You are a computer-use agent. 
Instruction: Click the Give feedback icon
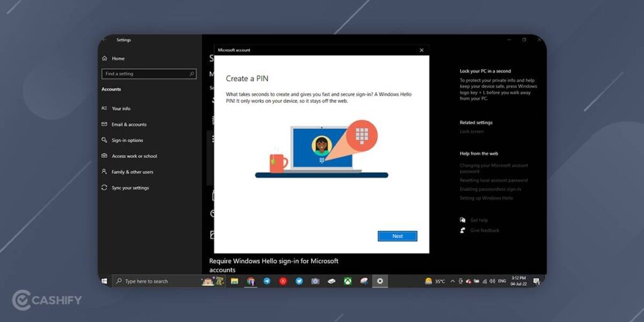pyautogui.click(x=463, y=230)
